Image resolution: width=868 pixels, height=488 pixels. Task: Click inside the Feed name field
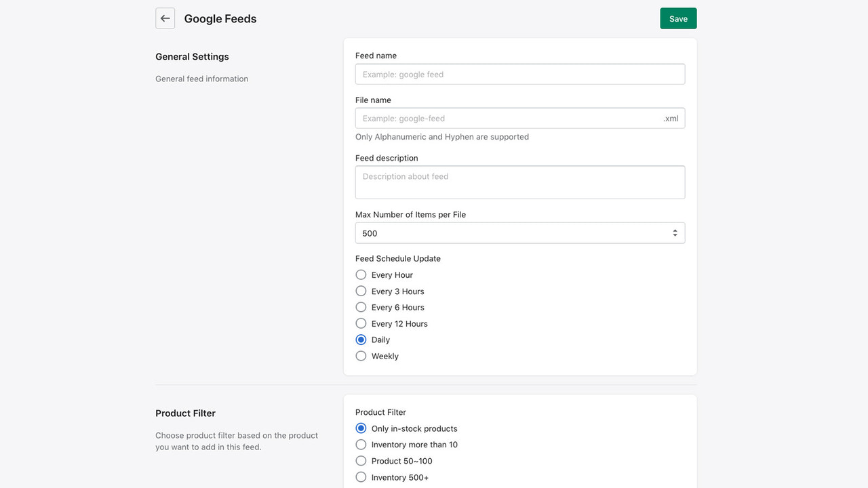pos(519,74)
